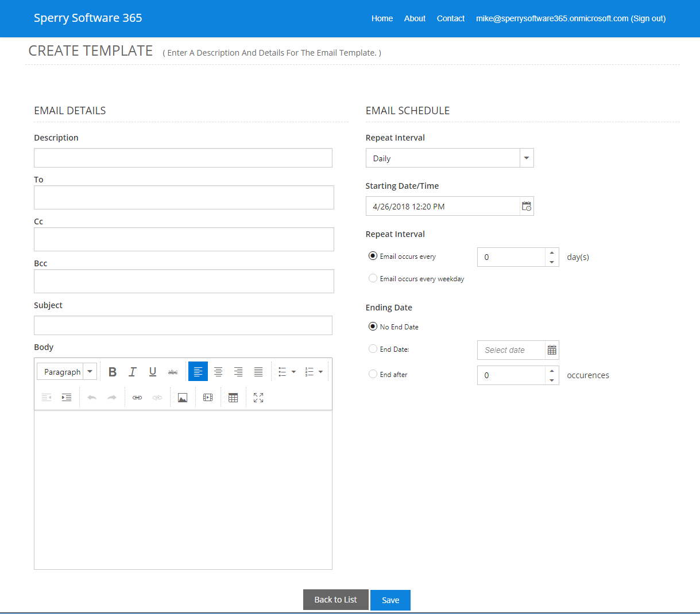Select 'Email occurs every weekday' option
Viewport: 700px width, 614px height.
pyautogui.click(x=373, y=278)
